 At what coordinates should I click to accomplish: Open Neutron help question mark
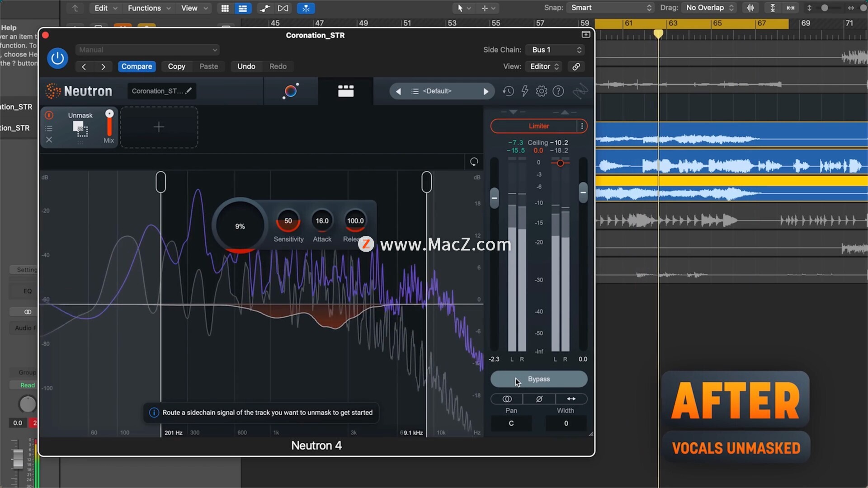click(558, 91)
